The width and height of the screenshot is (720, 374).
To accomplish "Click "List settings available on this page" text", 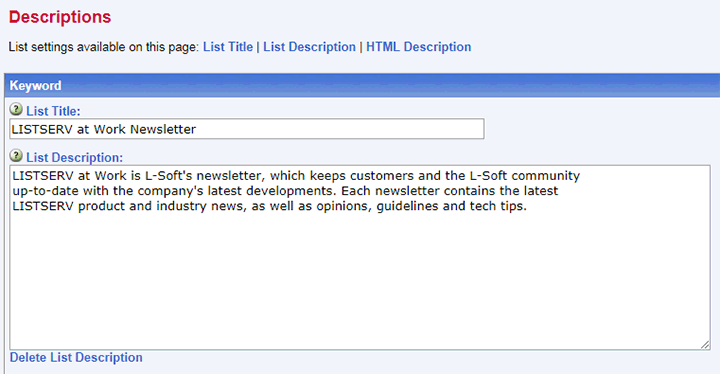I will point(104,47).
